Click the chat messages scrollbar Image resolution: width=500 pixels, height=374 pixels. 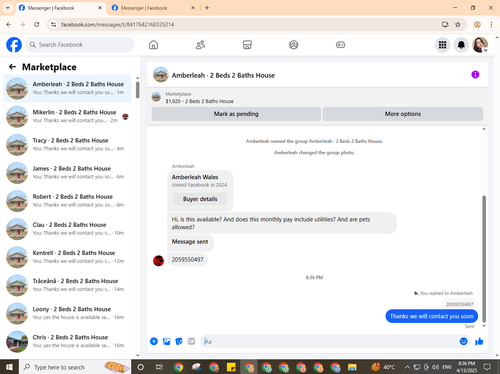[x=484, y=258]
